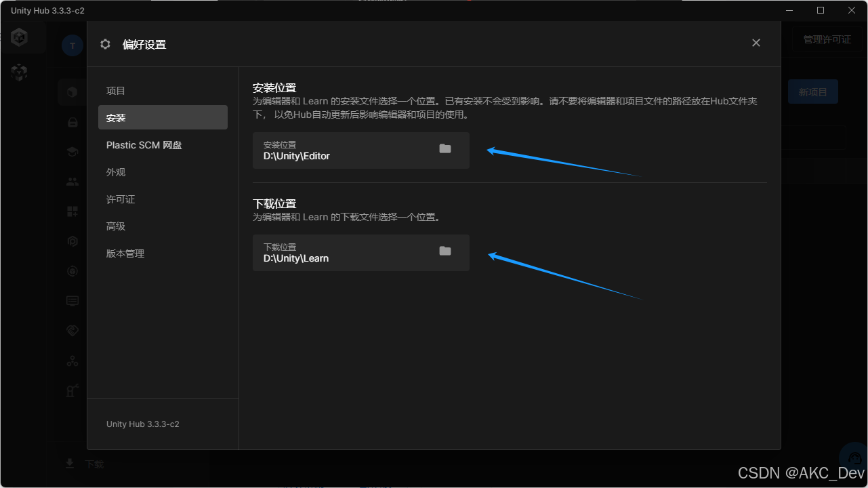Click the D:\Unity\Learn download path field
This screenshot has height=488, width=868.
361,253
